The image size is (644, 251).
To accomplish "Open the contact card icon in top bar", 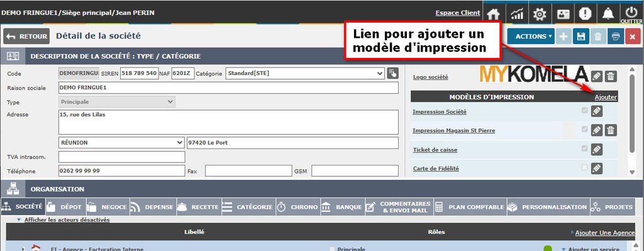I will pos(562,14).
